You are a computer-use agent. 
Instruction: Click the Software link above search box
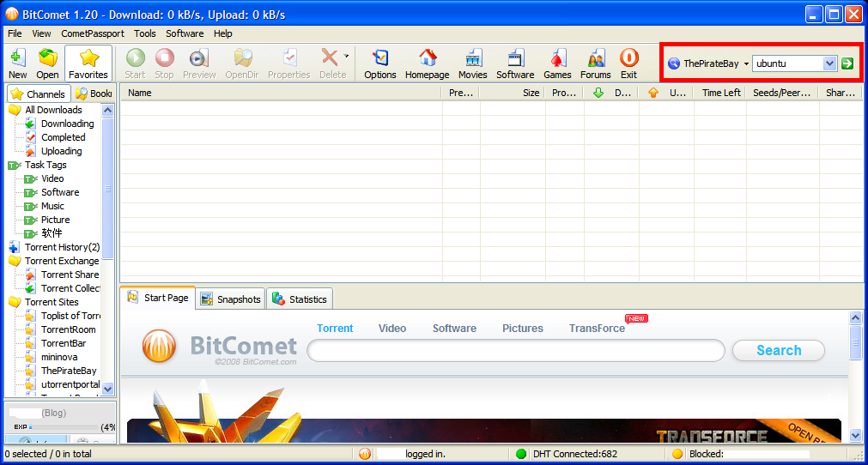454,329
